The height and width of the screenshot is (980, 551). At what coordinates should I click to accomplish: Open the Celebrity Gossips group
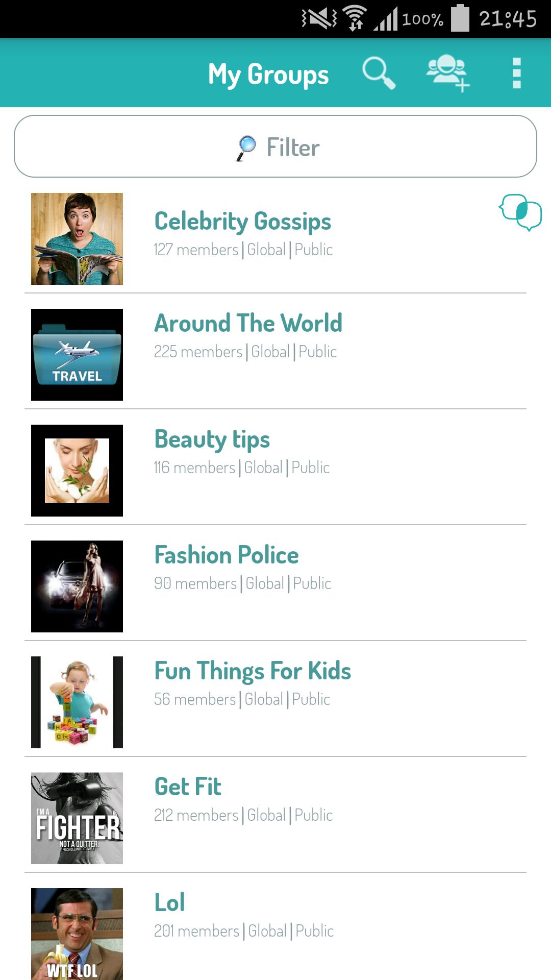(243, 222)
